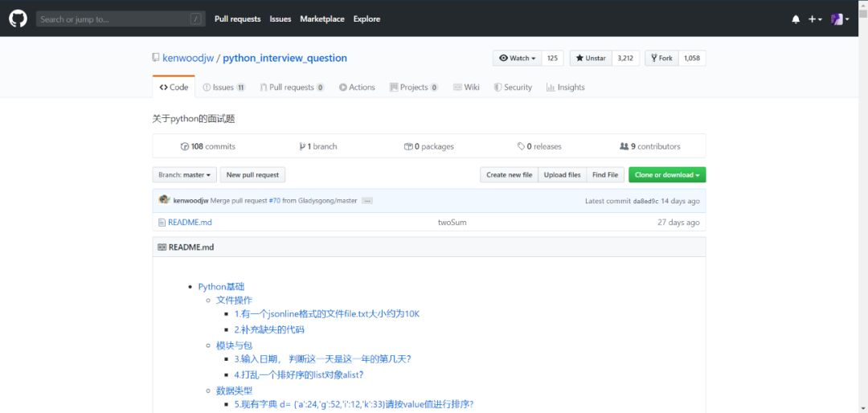This screenshot has height=413, width=868.
Task: Expand the Watch dropdown
Action: click(517, 58)
